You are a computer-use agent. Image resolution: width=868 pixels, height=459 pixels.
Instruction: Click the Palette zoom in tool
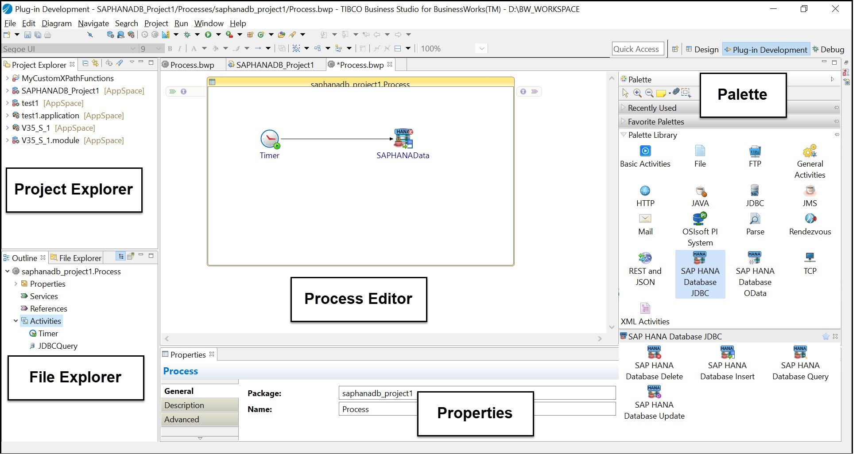tap(637, 93)
